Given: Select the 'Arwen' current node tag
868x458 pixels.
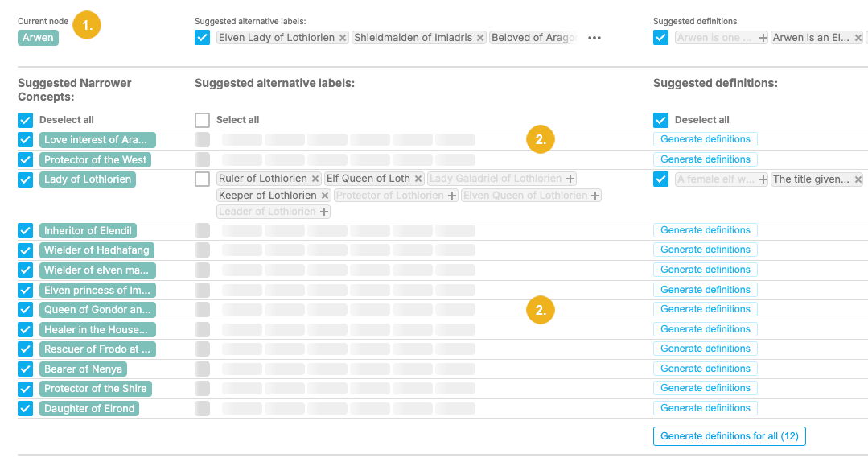Looking at the screenshot, I should pyautogui.click(x=38, y=38).
